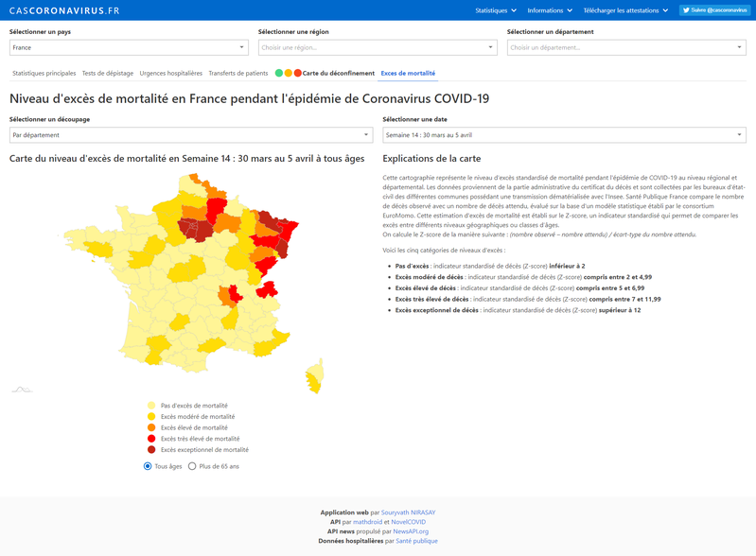Screen dimensions: 756x556
Task: Toggle the 'Pas d'excès de mortalité' legend marker
Action: click(151, 406)
